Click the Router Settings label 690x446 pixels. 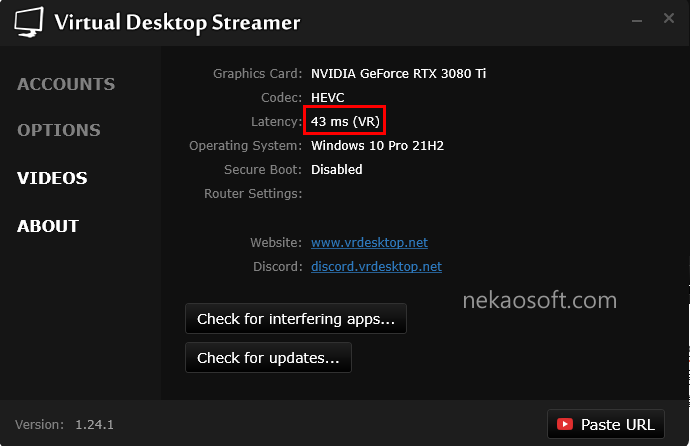pyautogui.click(x=253, y=194)
